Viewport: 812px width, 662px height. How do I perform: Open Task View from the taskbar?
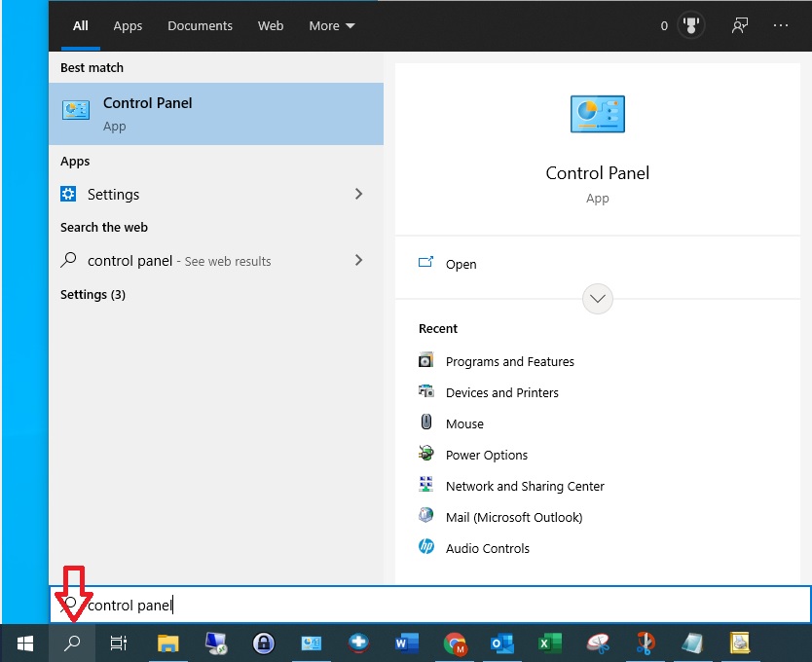tap(119, 644)
